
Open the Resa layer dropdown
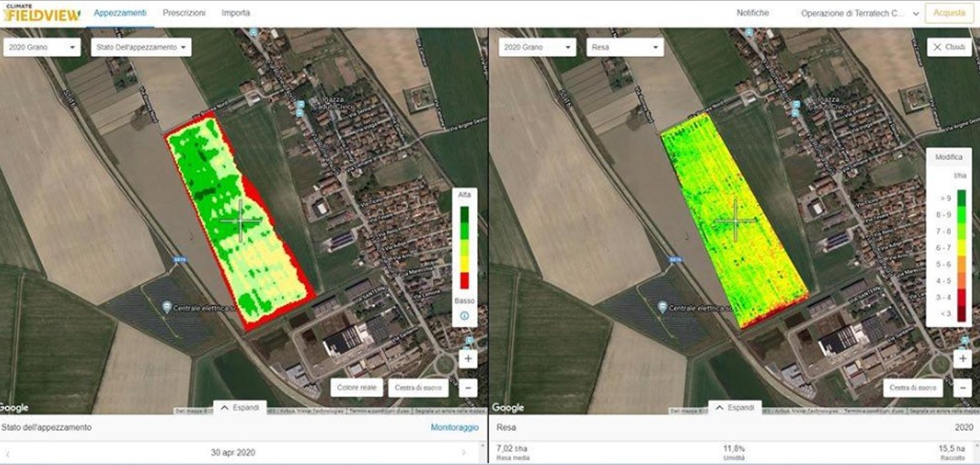[x=625, y=47]
